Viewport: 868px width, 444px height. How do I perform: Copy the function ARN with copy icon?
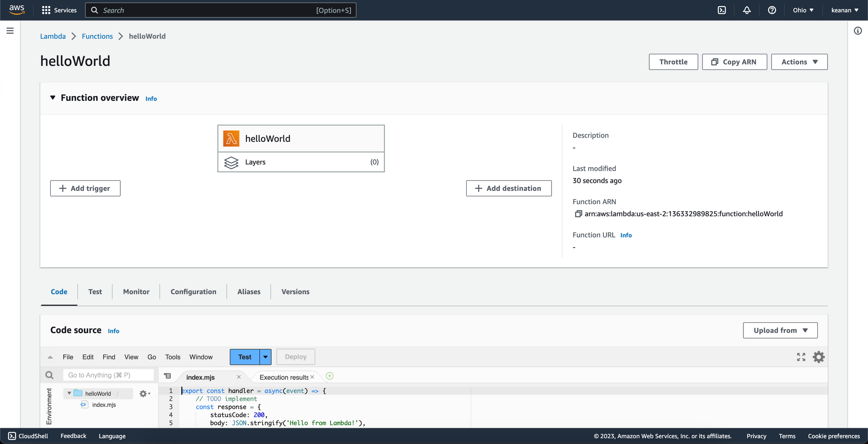[x=578, y=214]
